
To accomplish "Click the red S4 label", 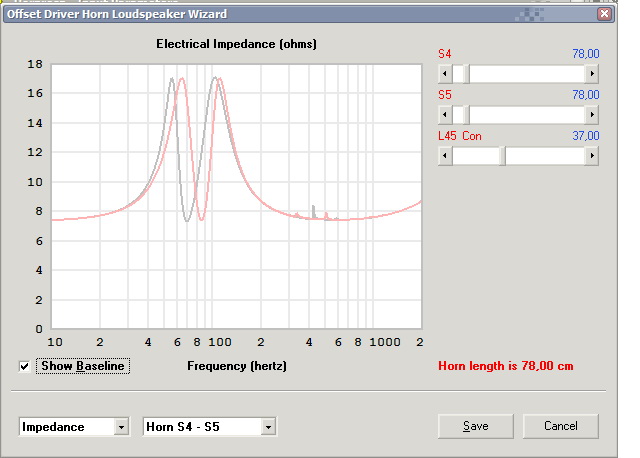I will tap(444, 54).
